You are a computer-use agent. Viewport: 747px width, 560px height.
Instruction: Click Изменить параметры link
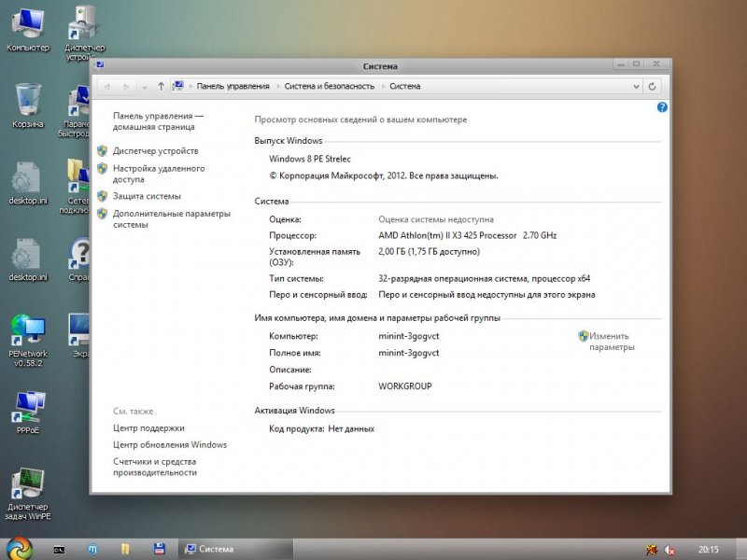pos(611,342)
